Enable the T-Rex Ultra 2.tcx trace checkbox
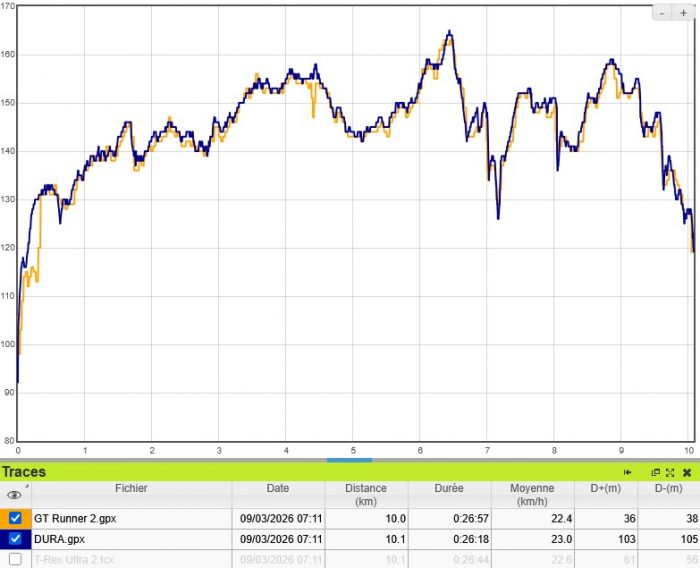 (x=15, y=559)
